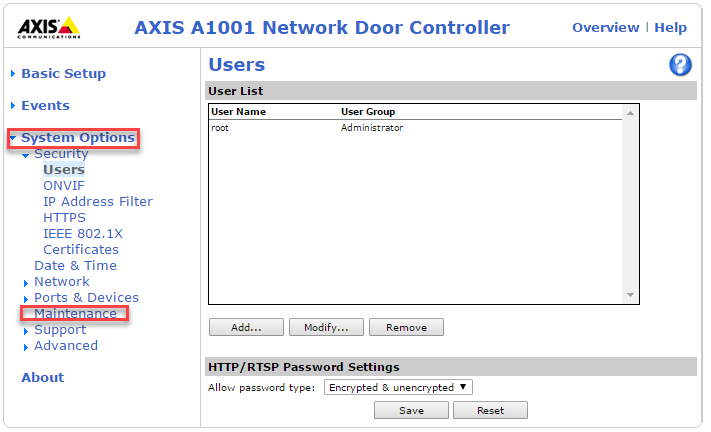Select the root user row
This screenshot has width=711, height=432.
click(415, 128)
